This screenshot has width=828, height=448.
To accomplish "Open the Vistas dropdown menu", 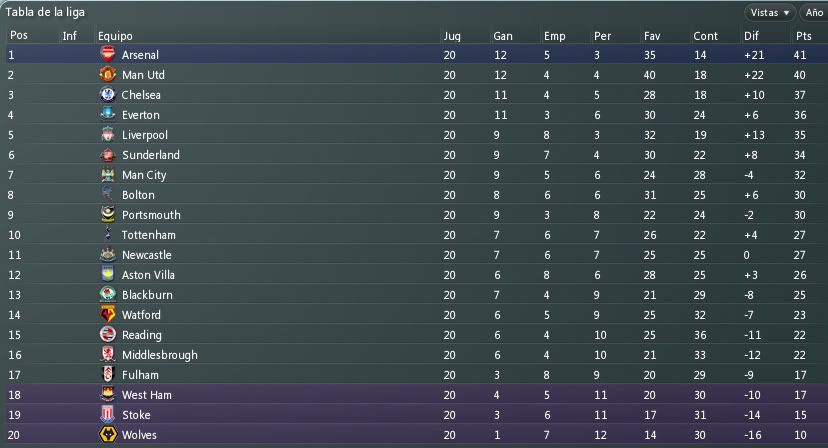I will (x=769, y=12).
